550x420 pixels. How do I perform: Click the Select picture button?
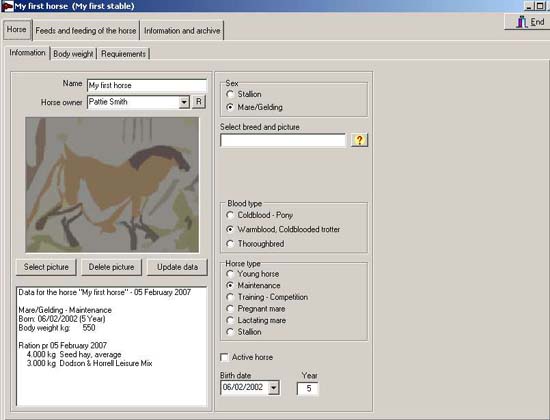tap(46, 267)
